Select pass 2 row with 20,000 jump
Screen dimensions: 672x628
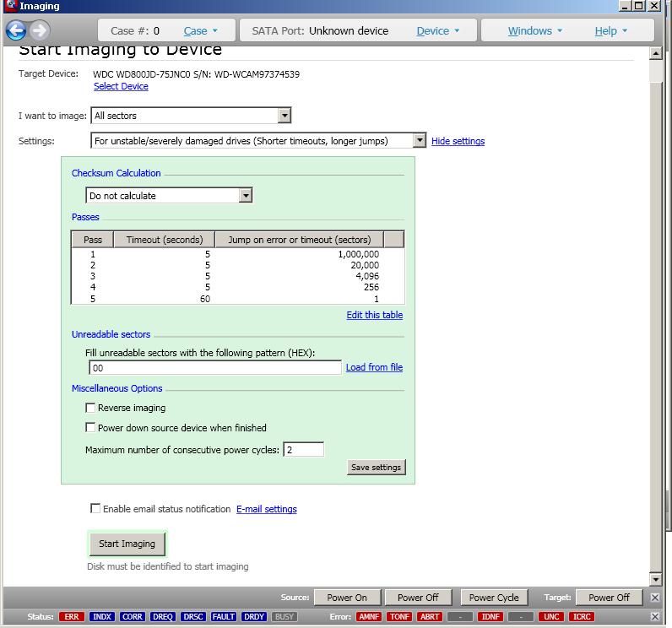point(237,265)
